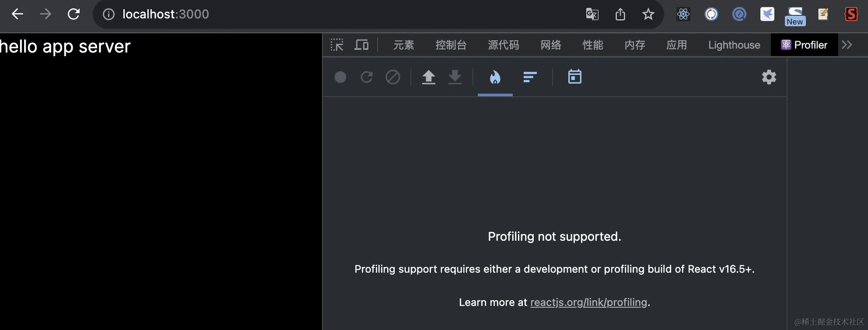Viewport: 868px width, 330px height.
Task: Open the 源代码 tab
Action: coord(504,45)
